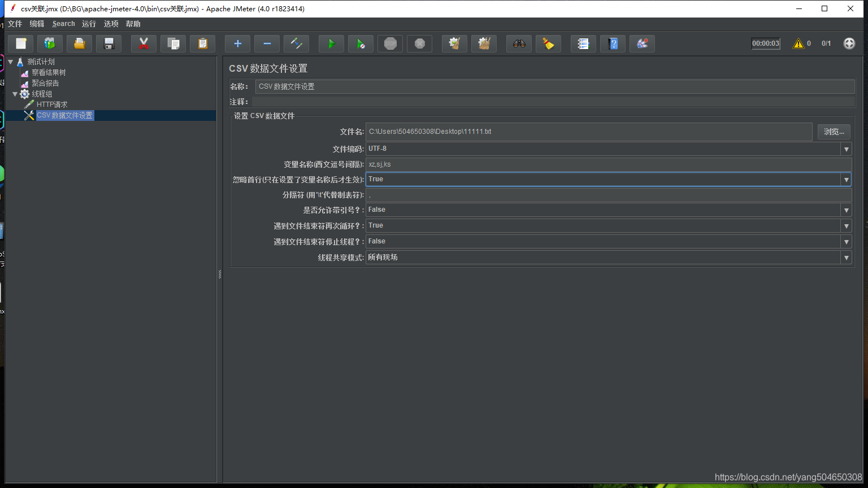Click the Stop test icon

click(390, 43)
